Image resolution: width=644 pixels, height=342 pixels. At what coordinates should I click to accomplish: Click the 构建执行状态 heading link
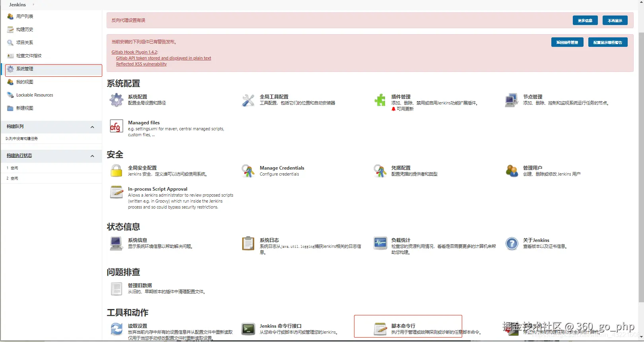[x=19, y=155]
